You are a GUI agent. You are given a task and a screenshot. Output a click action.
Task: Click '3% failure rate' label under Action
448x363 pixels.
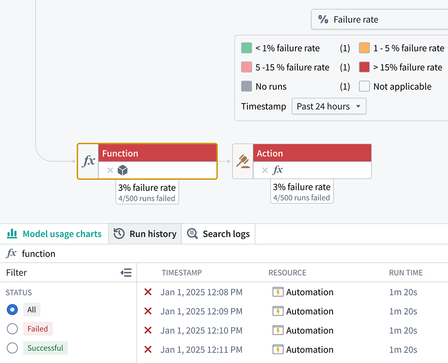pyautogui.click(x=302, y=187)
